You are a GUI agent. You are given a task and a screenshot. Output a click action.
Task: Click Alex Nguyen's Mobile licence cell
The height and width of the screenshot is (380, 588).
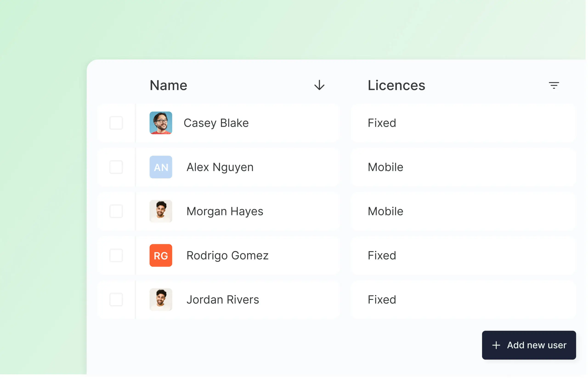(385, 167)
